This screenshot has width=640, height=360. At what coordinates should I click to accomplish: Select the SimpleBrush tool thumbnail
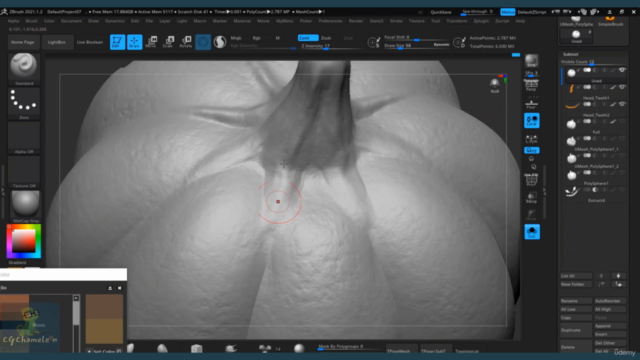click(611, 21)
